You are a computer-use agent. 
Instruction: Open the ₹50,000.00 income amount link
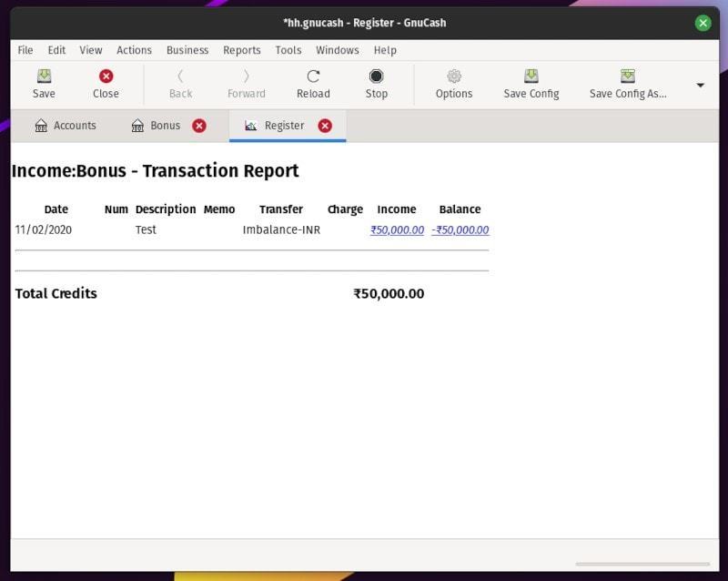tap(397, 229)
